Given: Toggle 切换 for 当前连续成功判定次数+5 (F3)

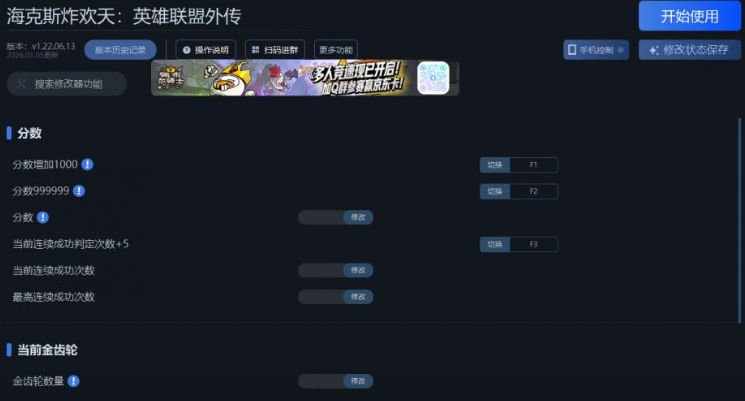Looking at the screenshot, I should (495, 244).
